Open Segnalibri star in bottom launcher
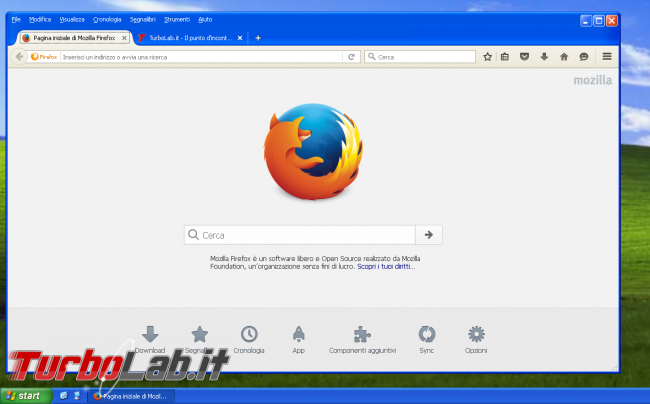Screen dimensions: 650x404 (199, 340)
